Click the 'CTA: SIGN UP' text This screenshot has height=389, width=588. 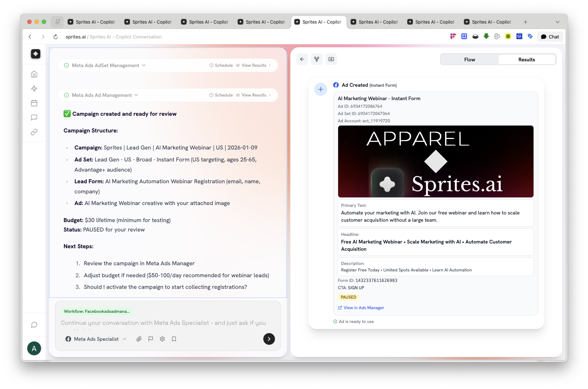pos(351,288)
